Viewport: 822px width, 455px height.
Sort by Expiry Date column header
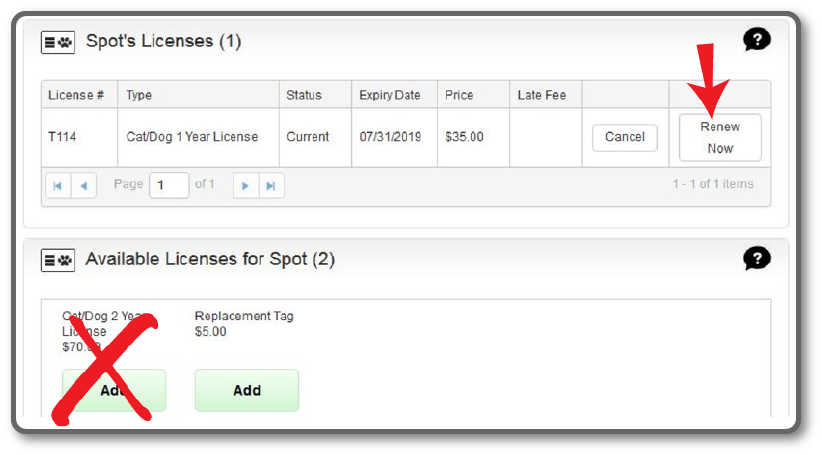395,95
